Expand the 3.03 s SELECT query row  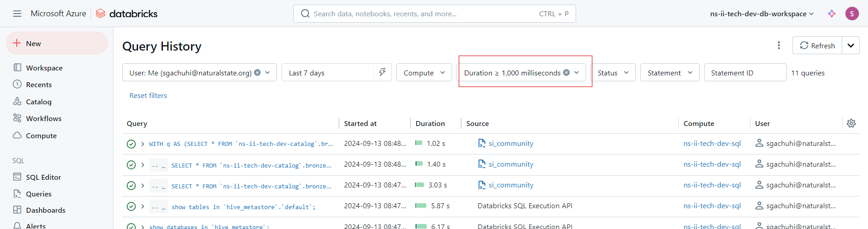pyautogui.click(x=143, y=186)
